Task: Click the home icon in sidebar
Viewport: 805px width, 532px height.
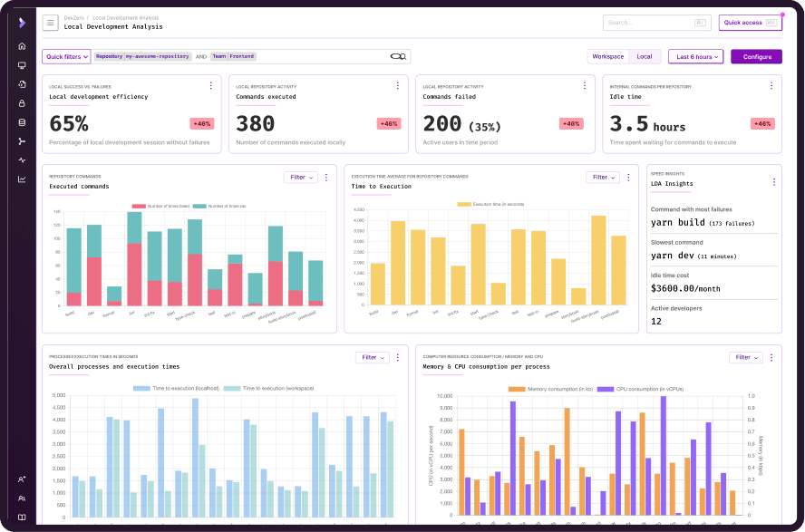Action: (x=22, y=46)
